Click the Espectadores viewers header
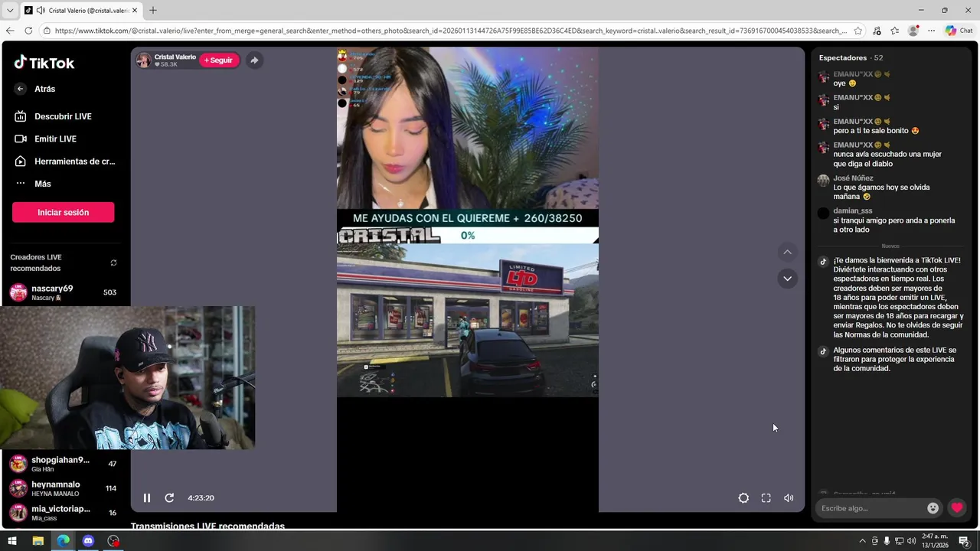The width and height of the screenshot is (980, 551). [x=851, y=58]
